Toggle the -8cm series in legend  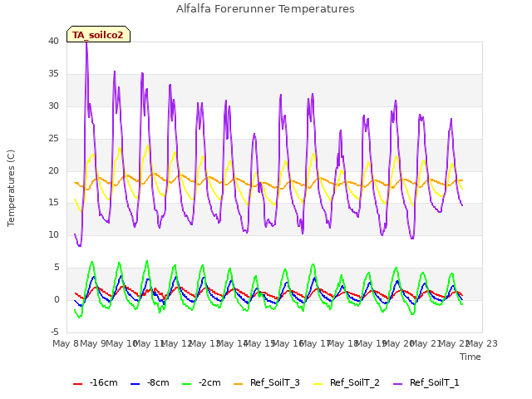click(150, 382)
